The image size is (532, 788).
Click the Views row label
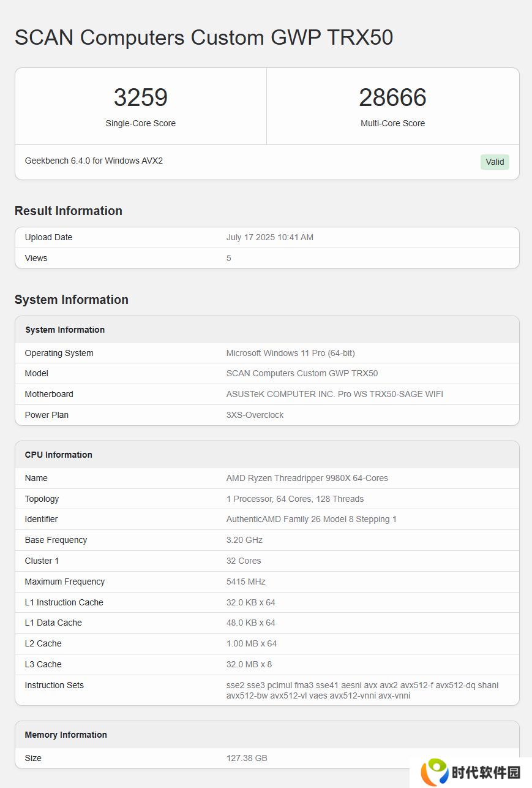click(36, 258)
